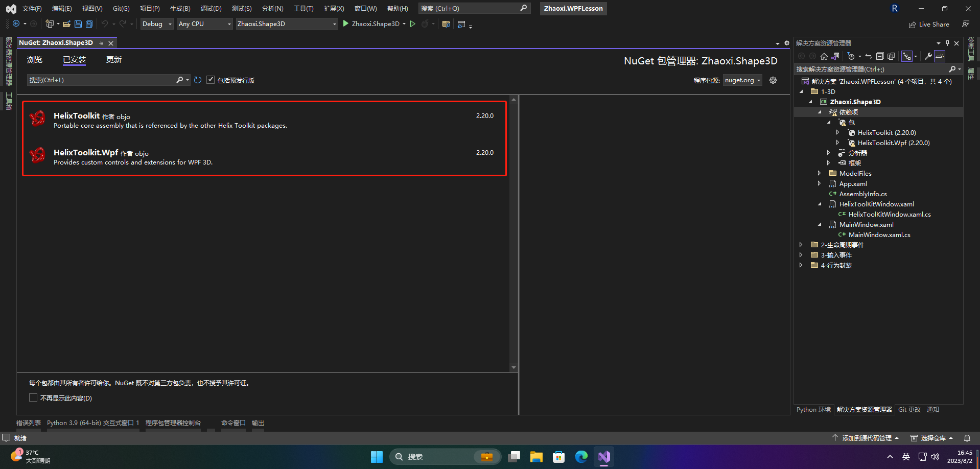The height and width of the screenshot is (469, 980).
Task: Click the sync with active document icon
Action: 869,56
